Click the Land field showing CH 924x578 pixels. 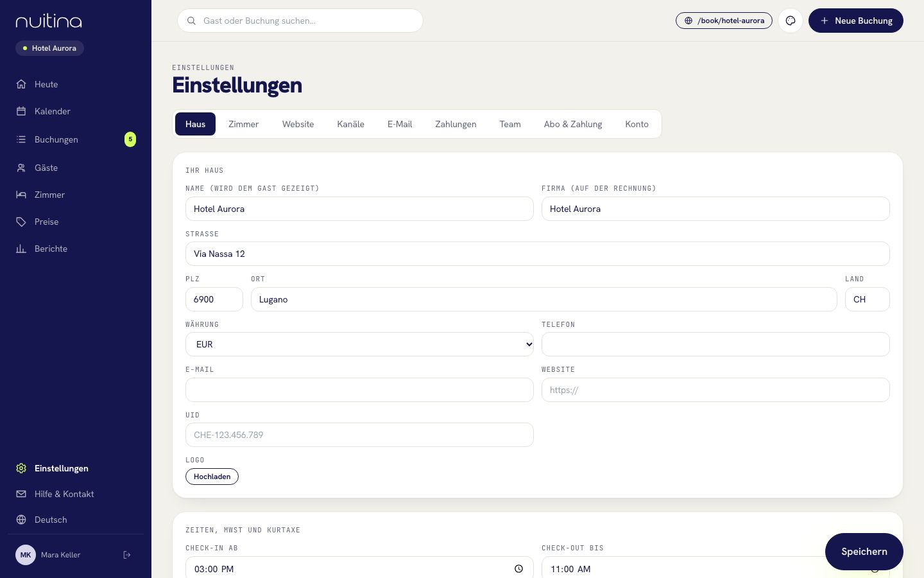tap(868, 299)
